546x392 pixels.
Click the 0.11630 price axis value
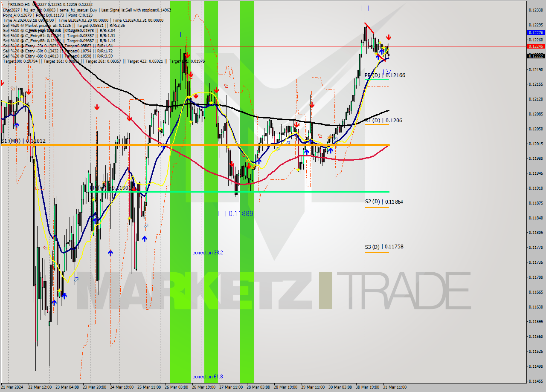535,307
